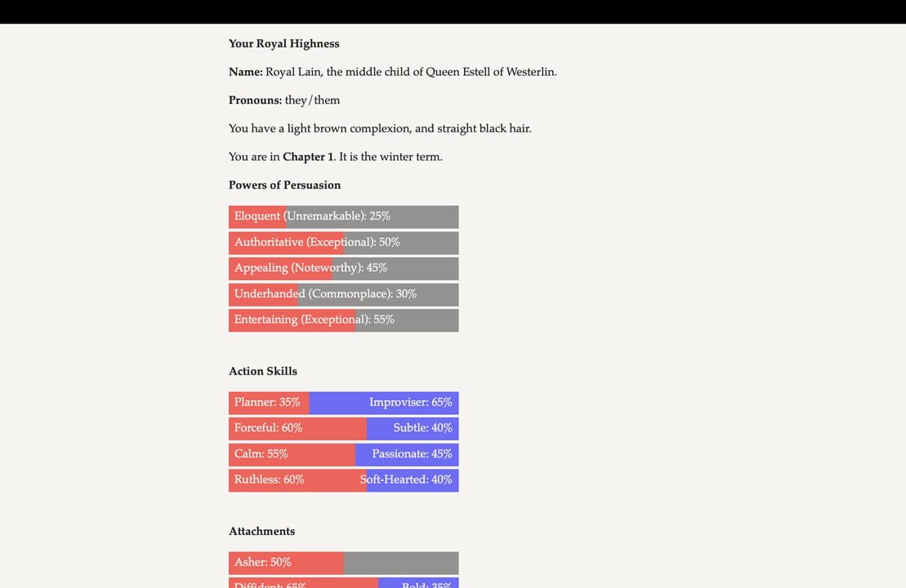Click the Action Skills heading
The image size is (906, 588).
click(x=262, y=372)
